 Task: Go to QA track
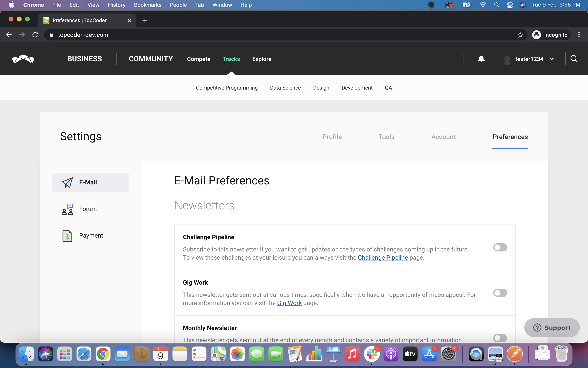pos(388,88)
